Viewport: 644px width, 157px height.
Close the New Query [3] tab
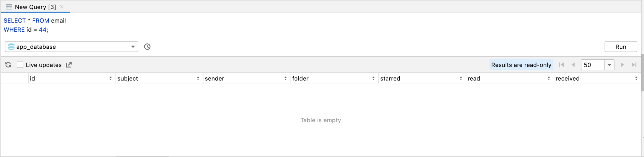pos(62,7)
